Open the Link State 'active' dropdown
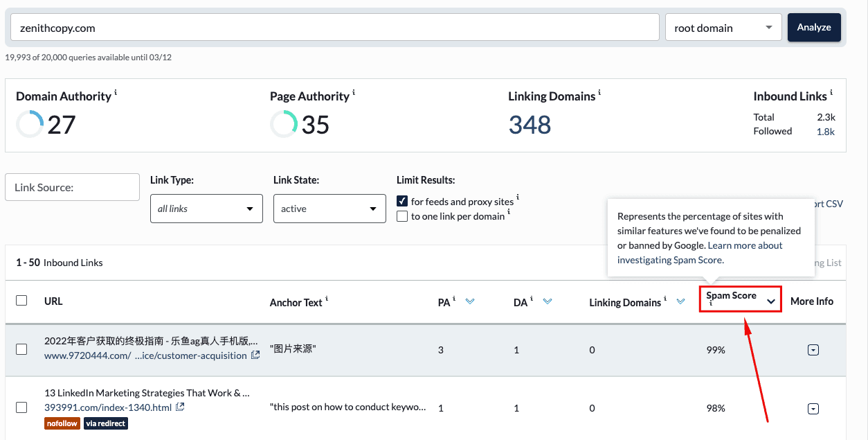The height and width of the screenshot is (440, 868). [x=329, y=209]
